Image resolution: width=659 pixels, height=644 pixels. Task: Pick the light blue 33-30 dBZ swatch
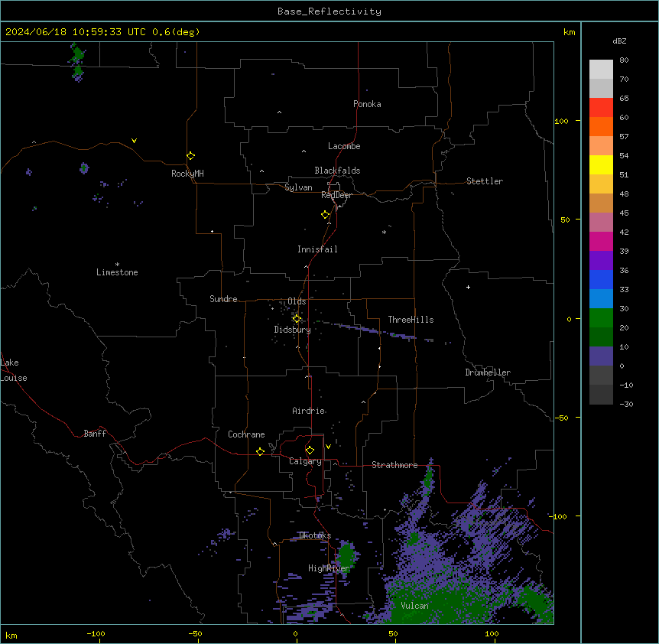coord(601,299)
